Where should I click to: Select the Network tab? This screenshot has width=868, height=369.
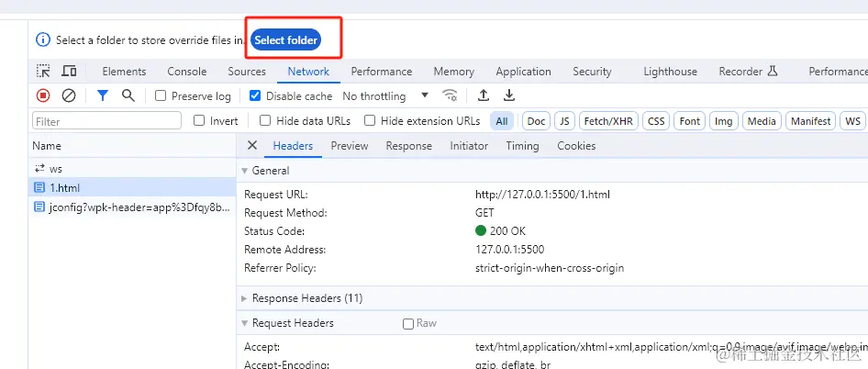click(x=308, y=72)
